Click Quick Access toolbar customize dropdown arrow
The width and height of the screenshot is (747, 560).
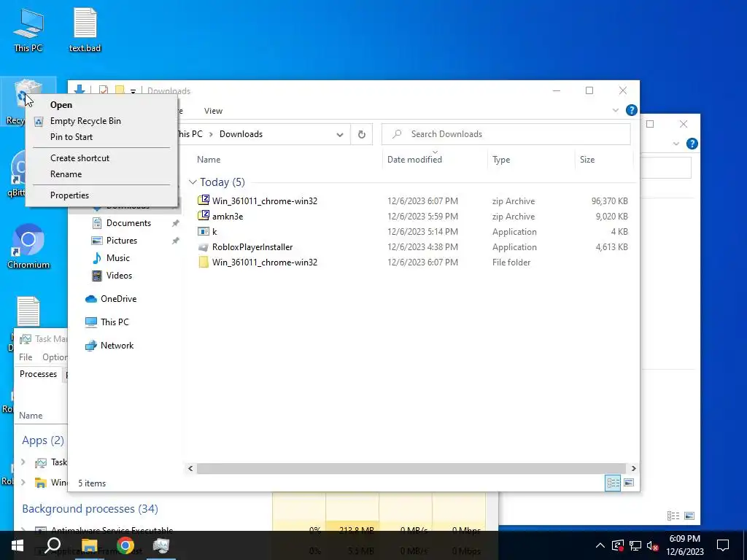(133, 91)
